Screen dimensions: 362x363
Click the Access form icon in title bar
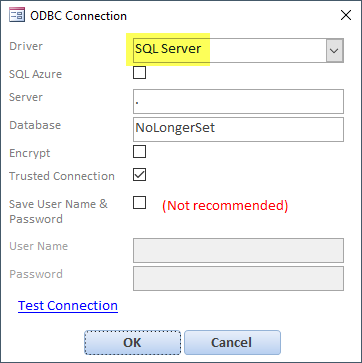pos(17,16)
